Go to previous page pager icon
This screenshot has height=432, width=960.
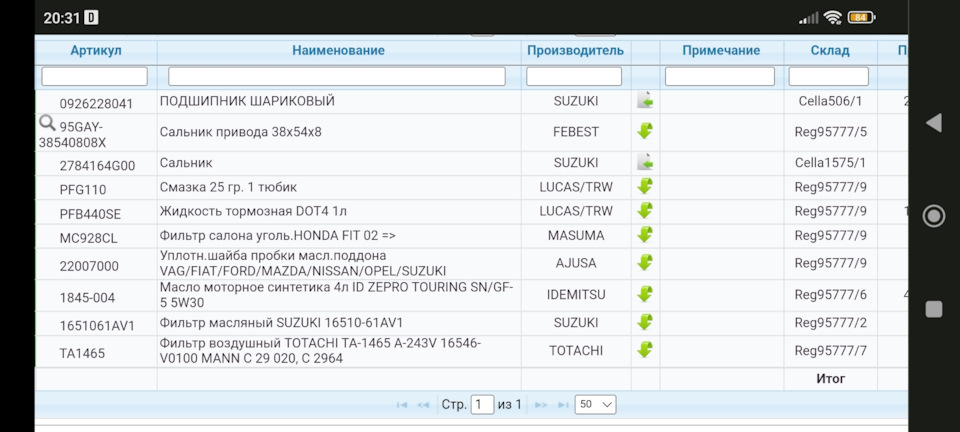[x=423, y=404]
